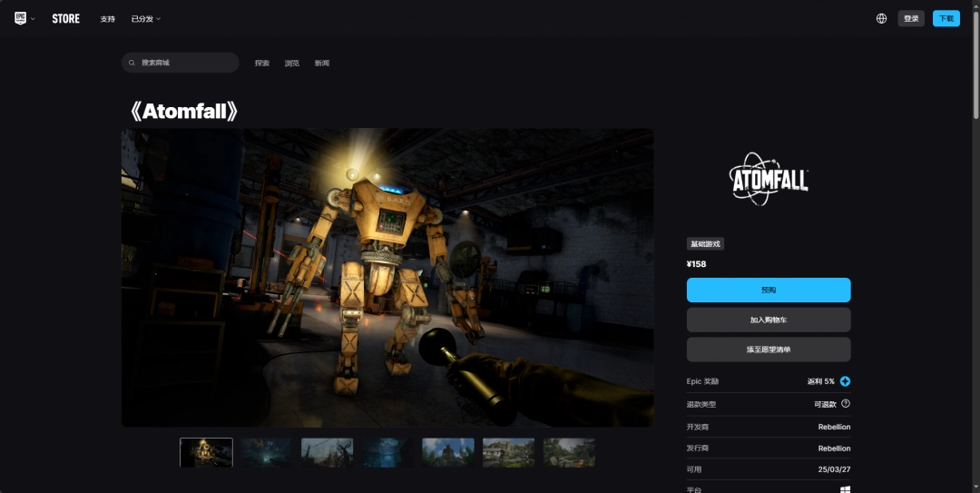Click the Atomfall logo image
The image size is (980, 493).
coord(769,178)
